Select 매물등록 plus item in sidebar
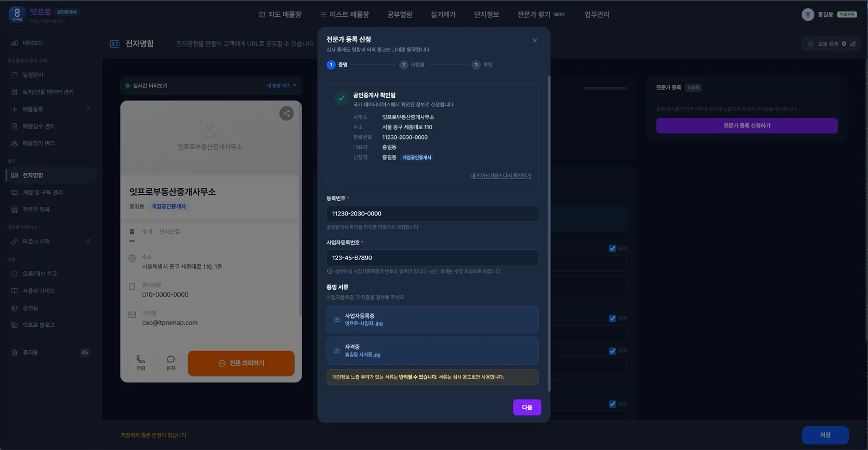Screen dimensions: 868x450 [50, 109]
